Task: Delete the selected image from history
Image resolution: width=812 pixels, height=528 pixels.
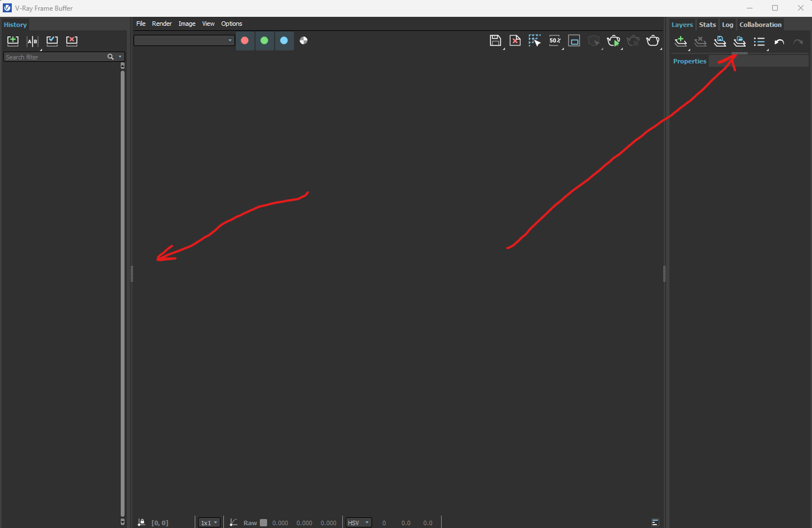Action: tap(72, 40)
